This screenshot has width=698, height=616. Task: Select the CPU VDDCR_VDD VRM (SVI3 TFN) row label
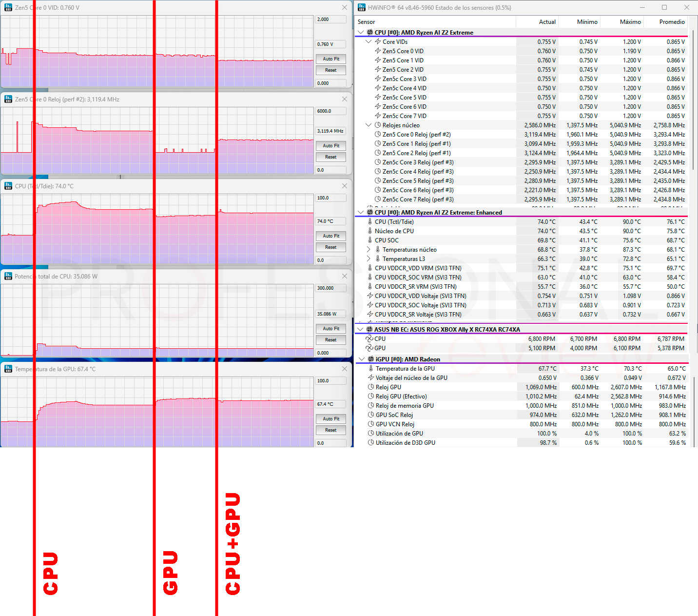click(x=418, y=268)
